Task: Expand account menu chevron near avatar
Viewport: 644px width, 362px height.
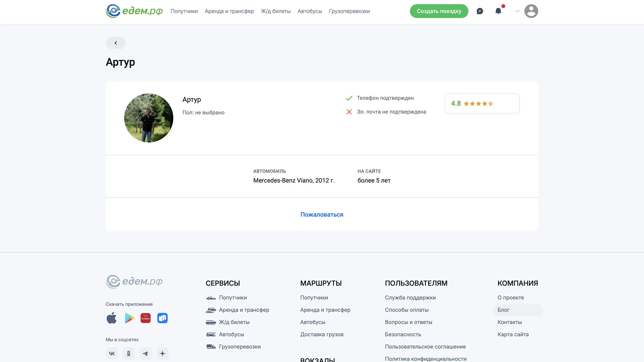Action: (x=517, y=11)
